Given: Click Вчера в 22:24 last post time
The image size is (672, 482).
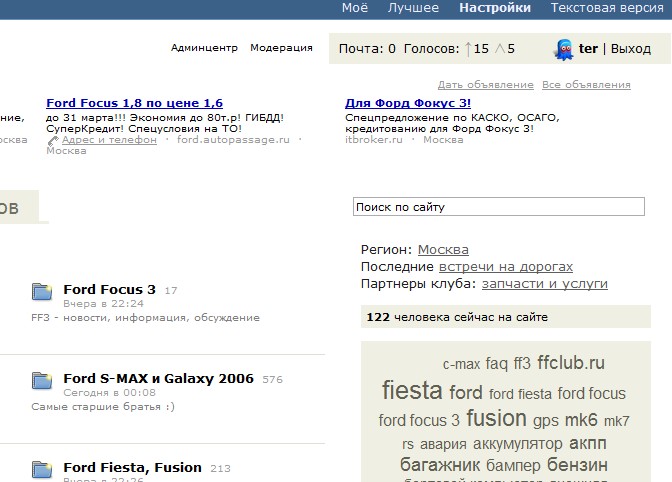Looking at the screenshot, I should click(x=104, y=304).
